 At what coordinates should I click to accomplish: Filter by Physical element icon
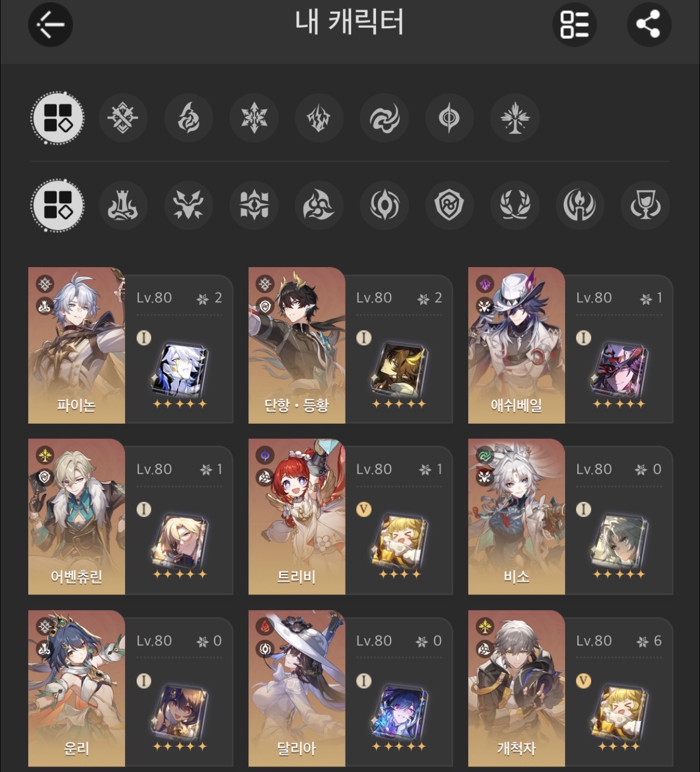pos(123,118)
